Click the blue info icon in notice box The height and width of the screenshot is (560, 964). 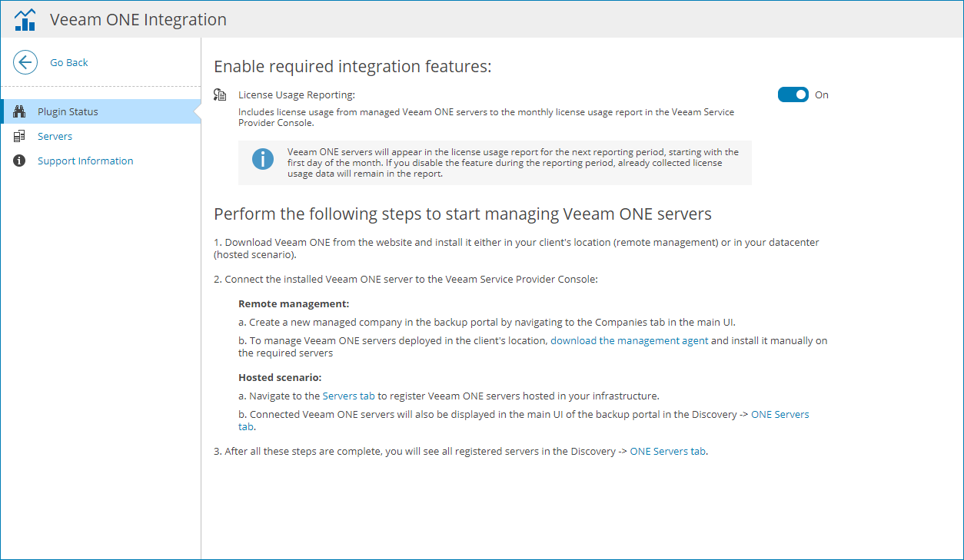tap(263, 159)
